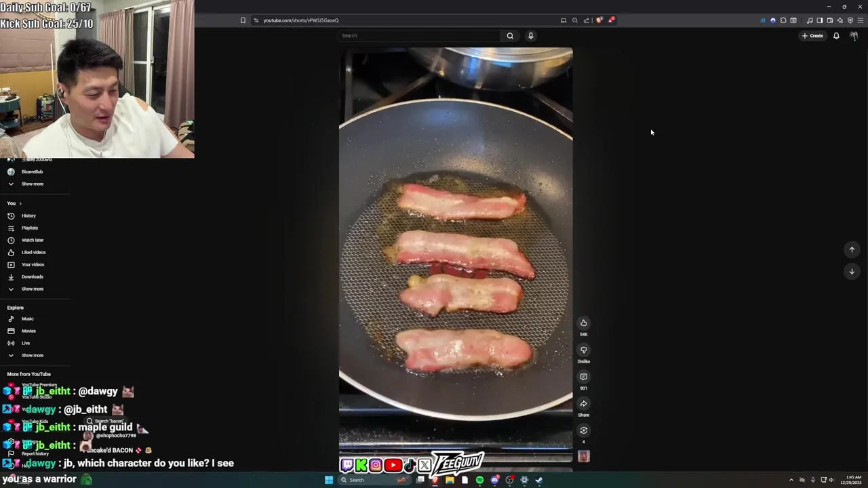
Task: Start voice search with microphone icon
Action: [x=530, y=36]
